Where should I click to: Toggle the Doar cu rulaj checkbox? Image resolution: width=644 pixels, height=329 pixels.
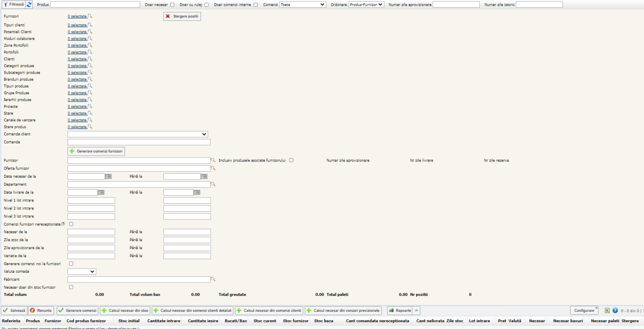pyautogui.click(x=206, y=5)
